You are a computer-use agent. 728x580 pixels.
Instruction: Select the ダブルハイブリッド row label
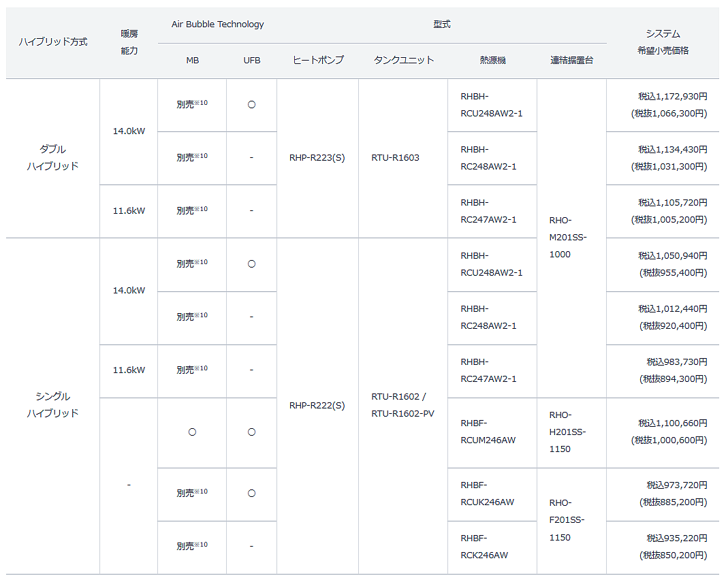(x=52, y=158)
